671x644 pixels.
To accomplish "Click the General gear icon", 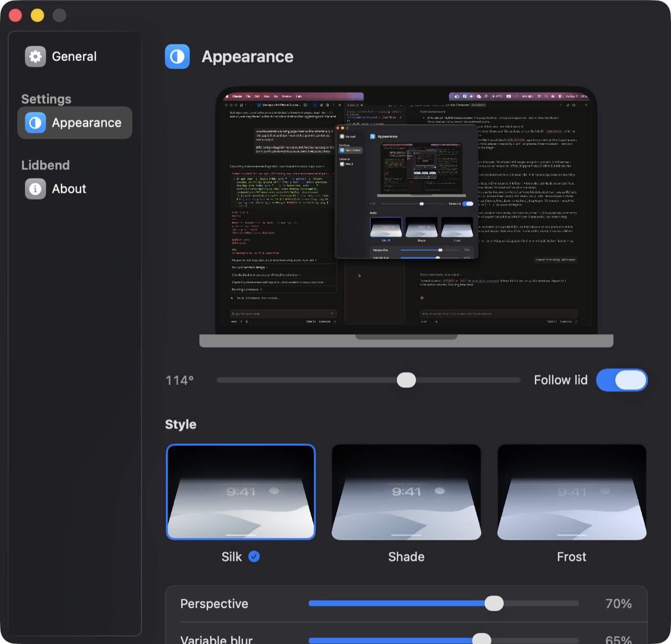I will (35, 56).
